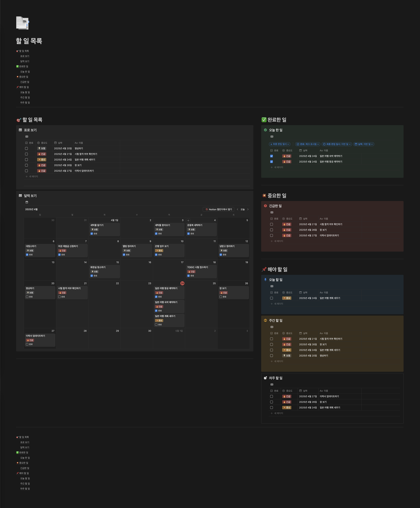Click the red alert icon beside 긴급한 일
Image resolution: width=420 pixels, height=508 pixels.
[x=265, y=206]
